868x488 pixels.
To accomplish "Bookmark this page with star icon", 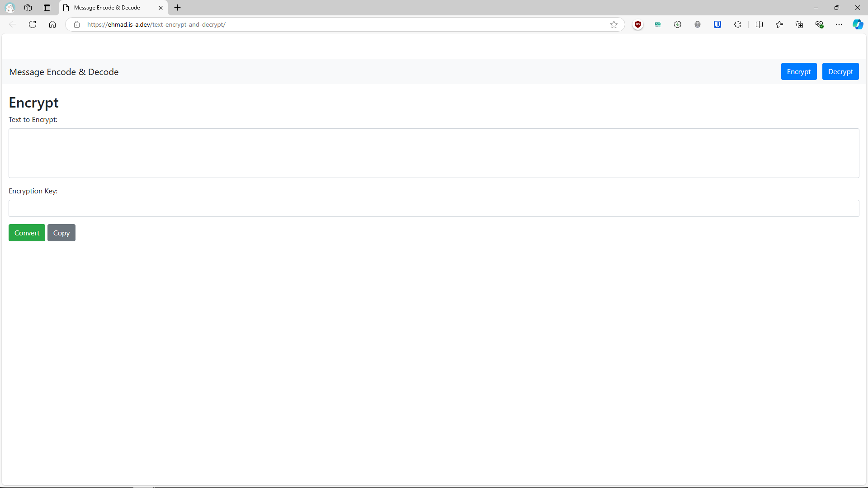I will (x=614, y=24).
